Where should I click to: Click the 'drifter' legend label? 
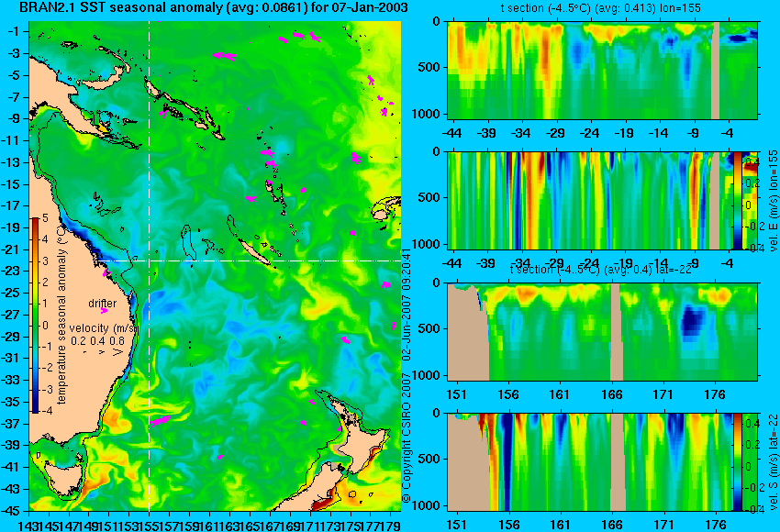[103, 303]
